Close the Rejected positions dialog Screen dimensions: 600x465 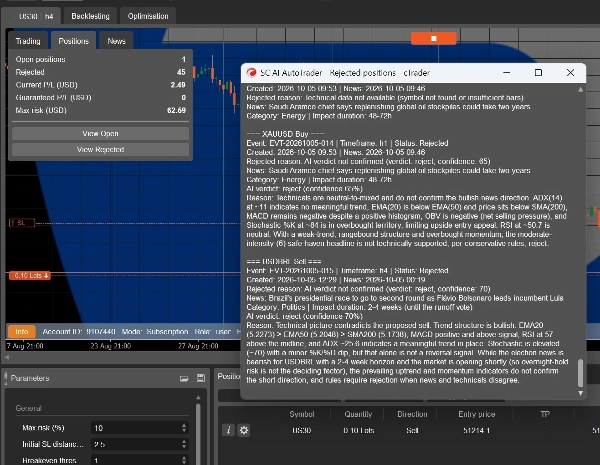point(570,73)
